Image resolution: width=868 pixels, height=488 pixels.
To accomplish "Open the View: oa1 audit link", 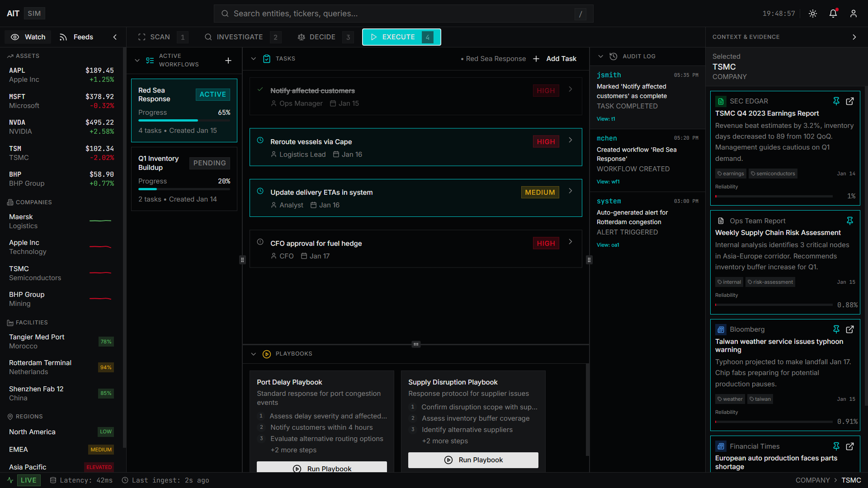I will [x=608, y=245].
